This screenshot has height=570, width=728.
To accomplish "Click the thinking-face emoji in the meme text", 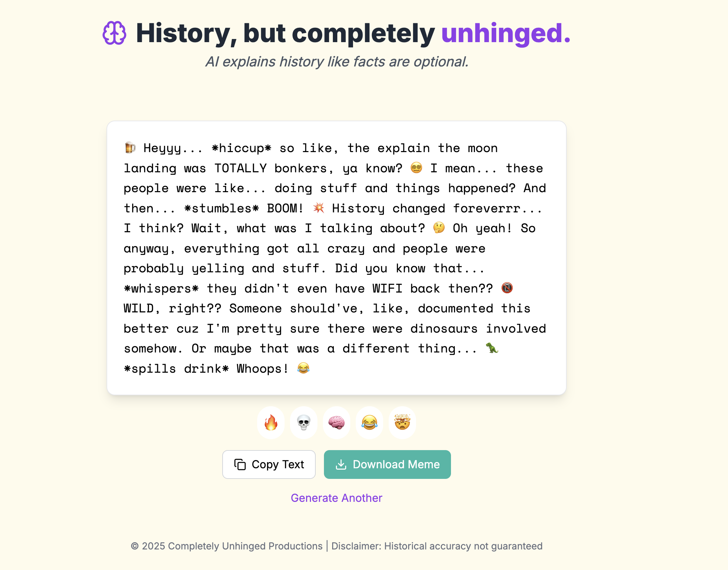I will [439, 228].
